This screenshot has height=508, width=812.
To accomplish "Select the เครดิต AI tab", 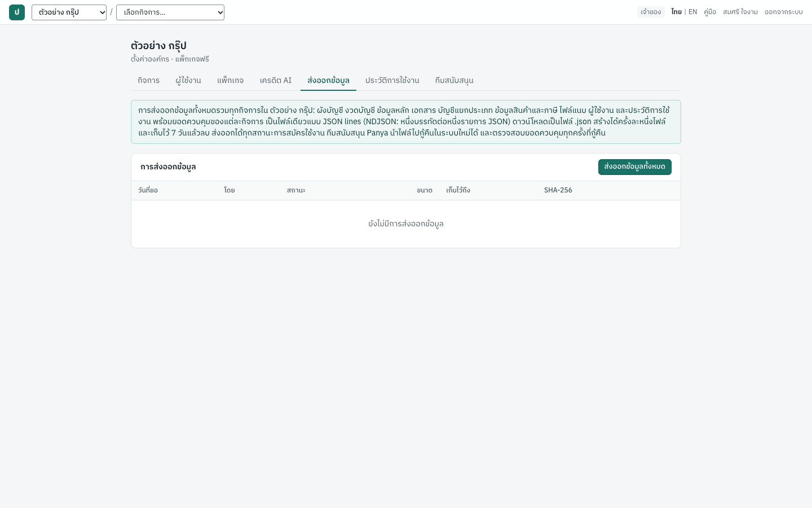I will (276, 81).
